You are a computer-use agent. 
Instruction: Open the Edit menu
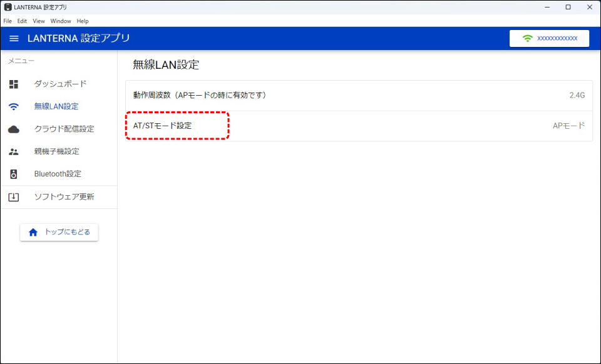pyautogui.click(x=22, y=21)
